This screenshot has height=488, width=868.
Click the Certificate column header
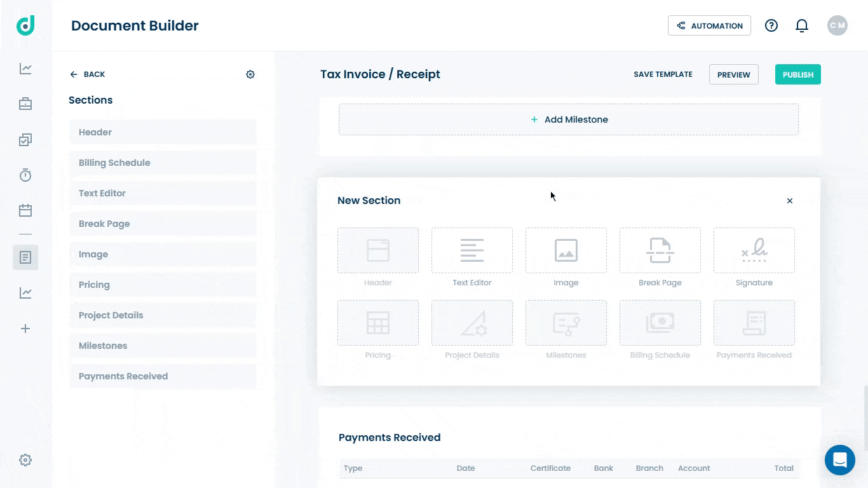pos(550,468)
